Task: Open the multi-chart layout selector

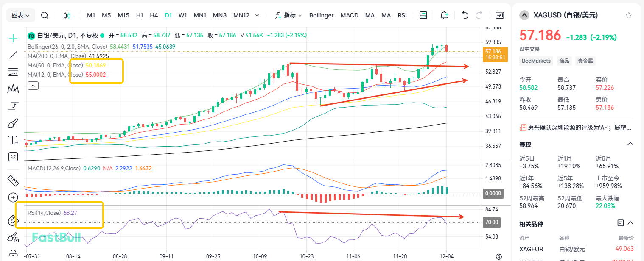Action: [423, 15]
